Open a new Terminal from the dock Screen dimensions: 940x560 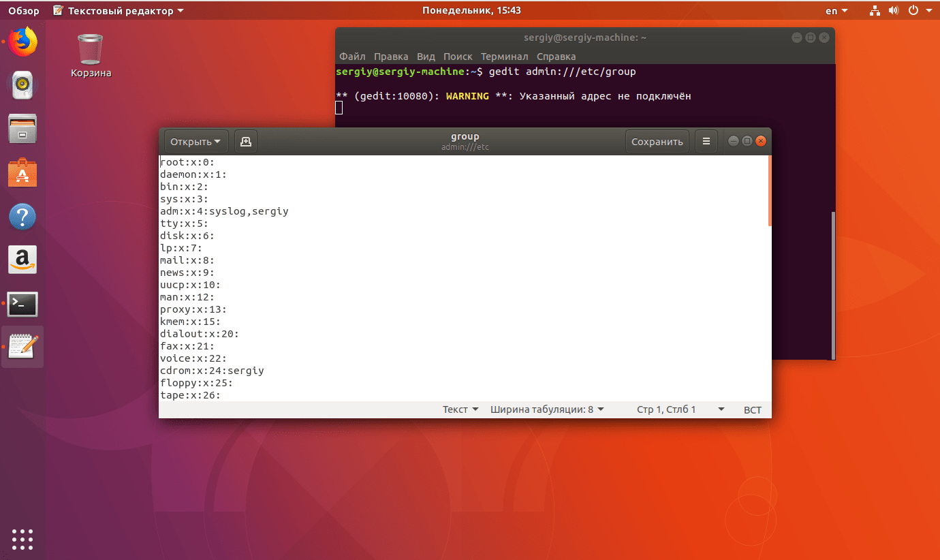22,304
